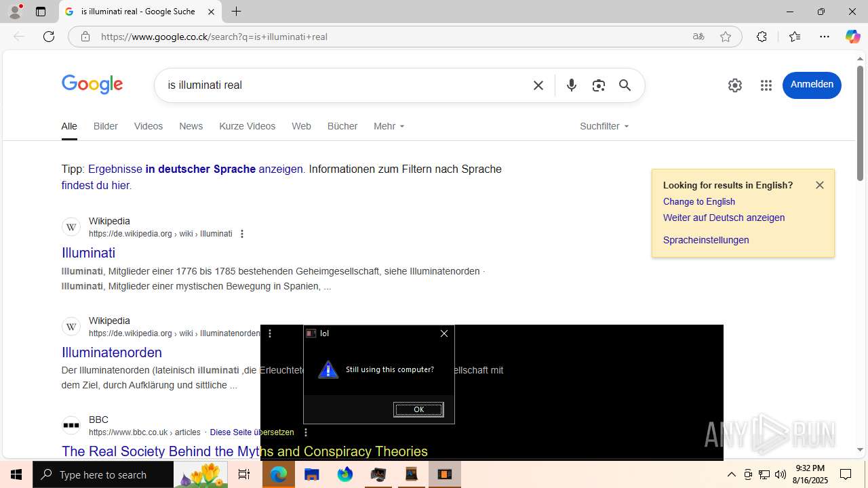Open the Google apps grid

766,85
